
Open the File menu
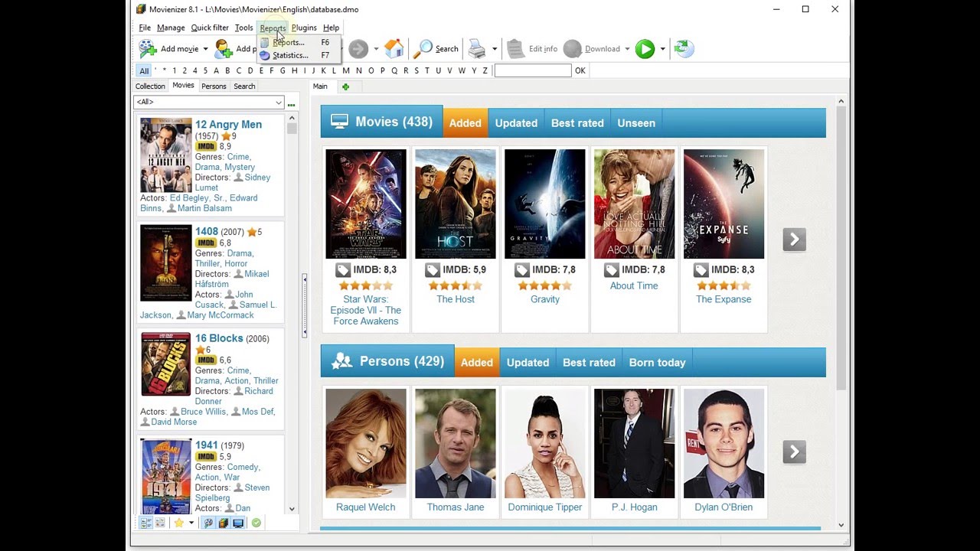click(x=145, y=28)
